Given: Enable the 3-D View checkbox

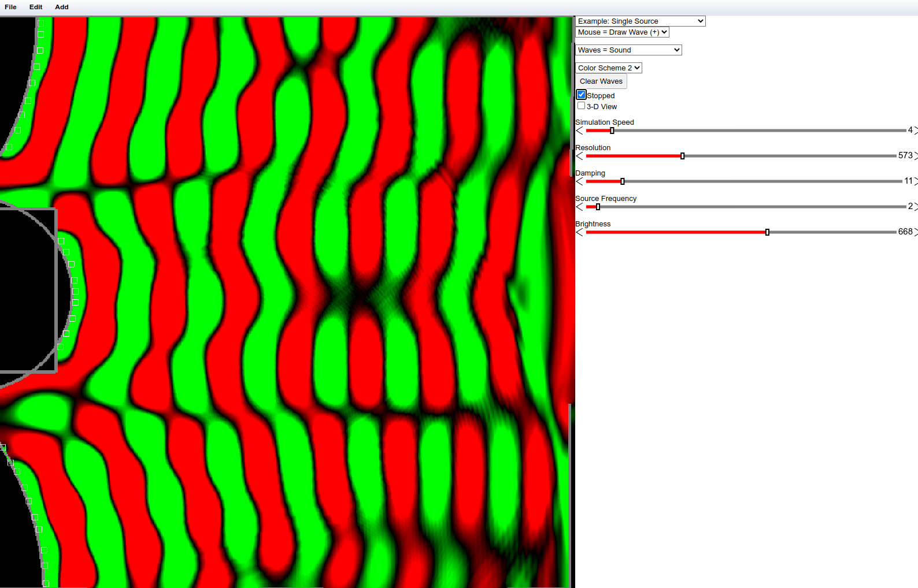Looking at the screenshot, I should (x=581, y=106).
